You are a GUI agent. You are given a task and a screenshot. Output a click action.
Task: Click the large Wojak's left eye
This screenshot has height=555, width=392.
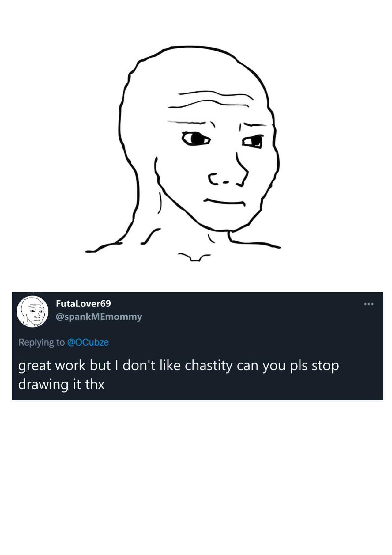(x=196, y=139)
